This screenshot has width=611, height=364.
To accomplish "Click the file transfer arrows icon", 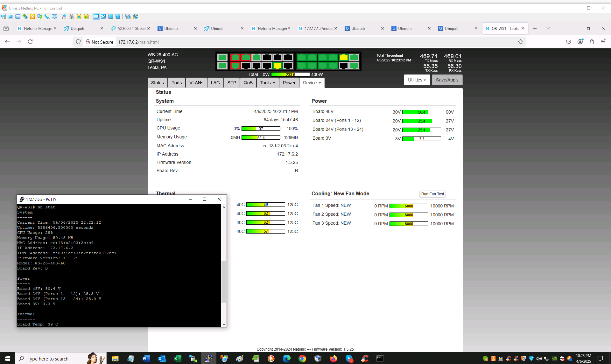I will coord(25,17).
